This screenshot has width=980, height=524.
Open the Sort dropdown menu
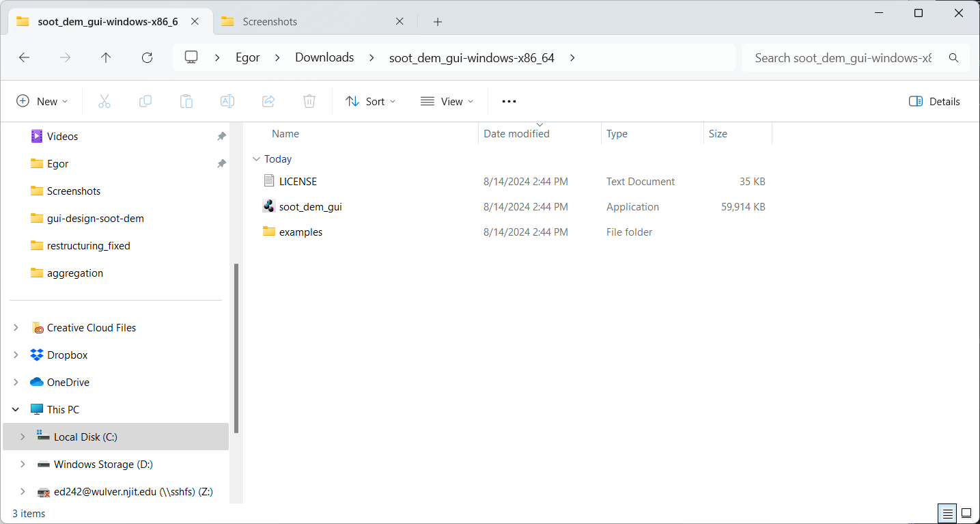[x=371, y=101]
